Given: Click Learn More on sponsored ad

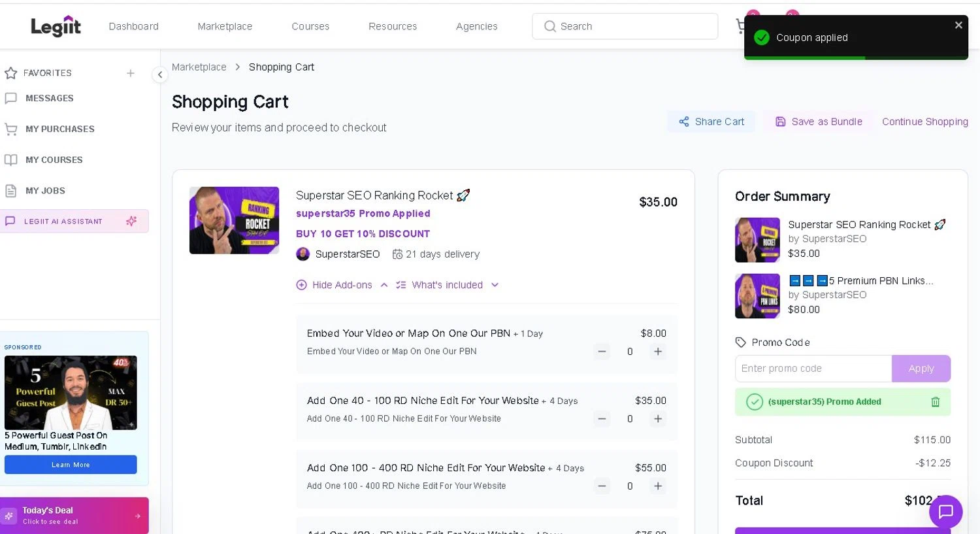Looking at the screenshot, I should [x=71, y=465].
